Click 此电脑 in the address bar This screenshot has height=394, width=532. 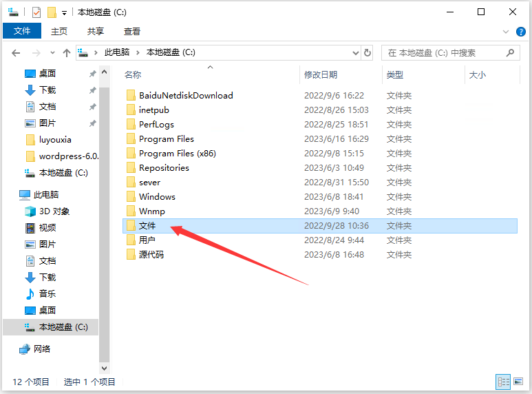click(x=117, y=52)
